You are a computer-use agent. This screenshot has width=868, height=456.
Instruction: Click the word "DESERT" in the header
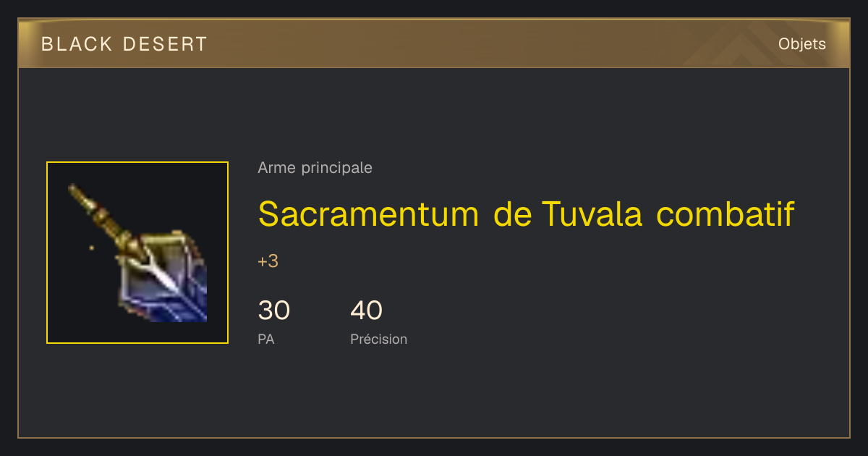pyautogui.click(x=165, y=44)
